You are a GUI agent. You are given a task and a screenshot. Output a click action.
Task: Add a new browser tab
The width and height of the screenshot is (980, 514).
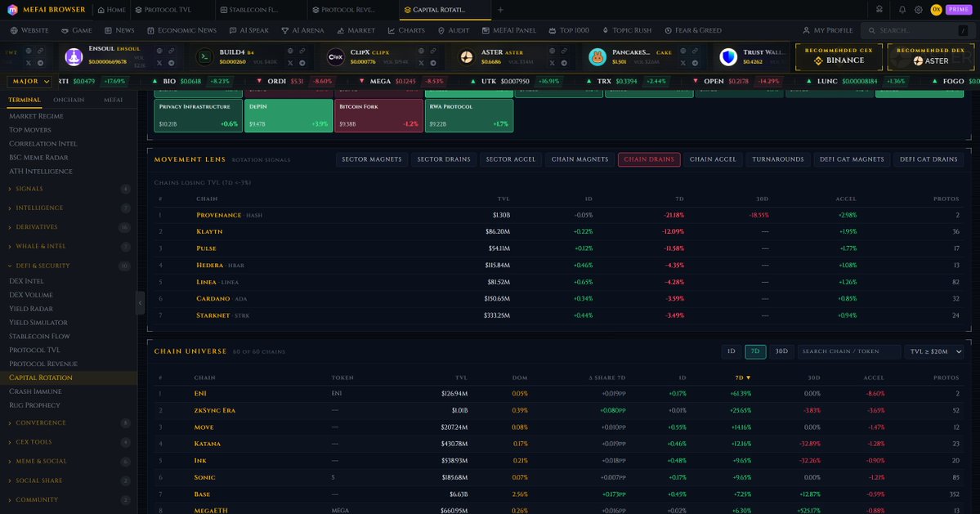[x=500, y=9]
